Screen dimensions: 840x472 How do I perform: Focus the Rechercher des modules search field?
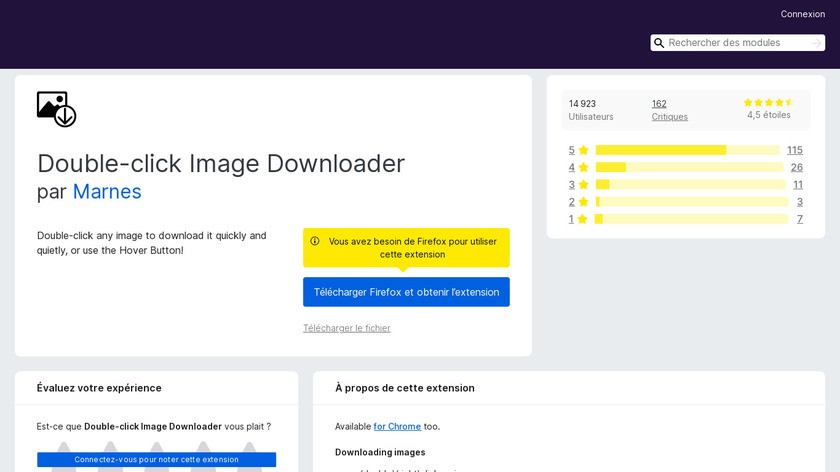tap(737, 43)
